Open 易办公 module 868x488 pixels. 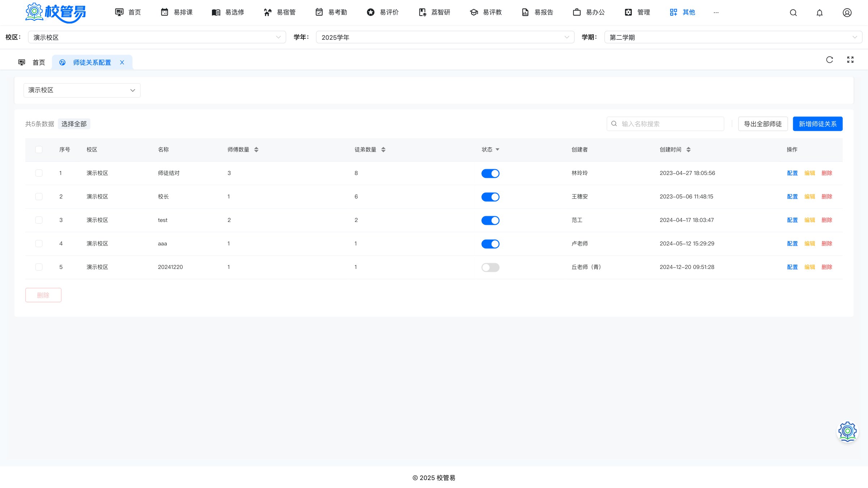point(588,12)
